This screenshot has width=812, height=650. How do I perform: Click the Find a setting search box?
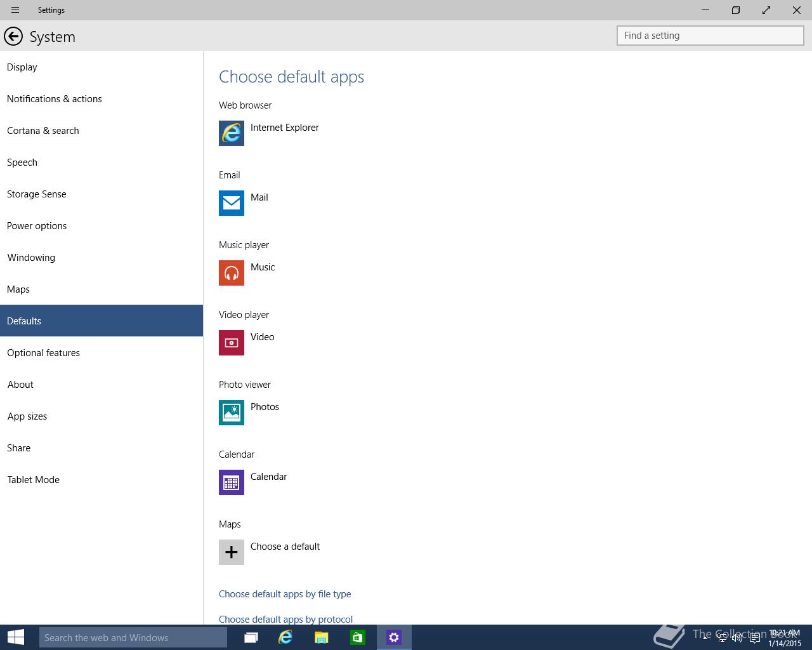pos(710,36)
